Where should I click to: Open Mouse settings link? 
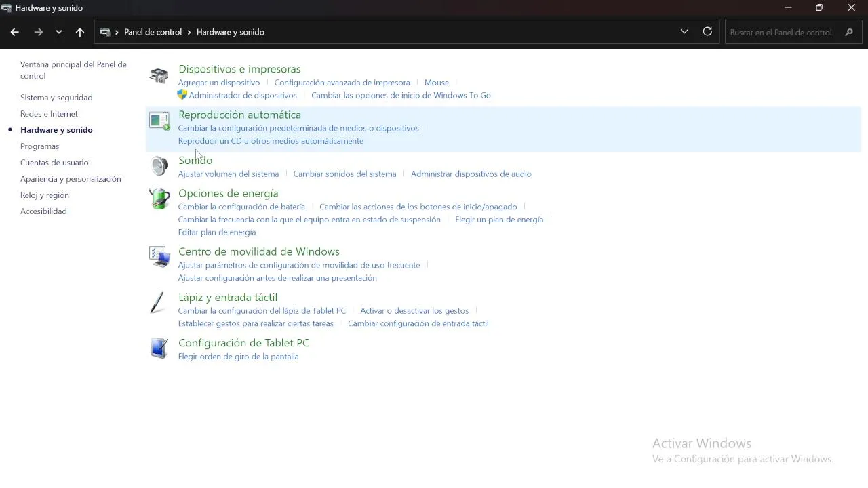437,83
